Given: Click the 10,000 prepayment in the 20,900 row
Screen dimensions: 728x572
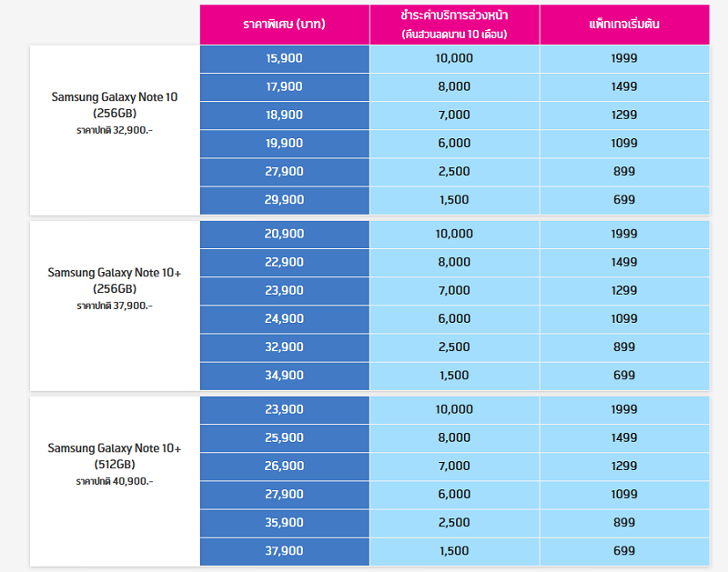Looking at the screenshot, I should (x=454, y=234).
